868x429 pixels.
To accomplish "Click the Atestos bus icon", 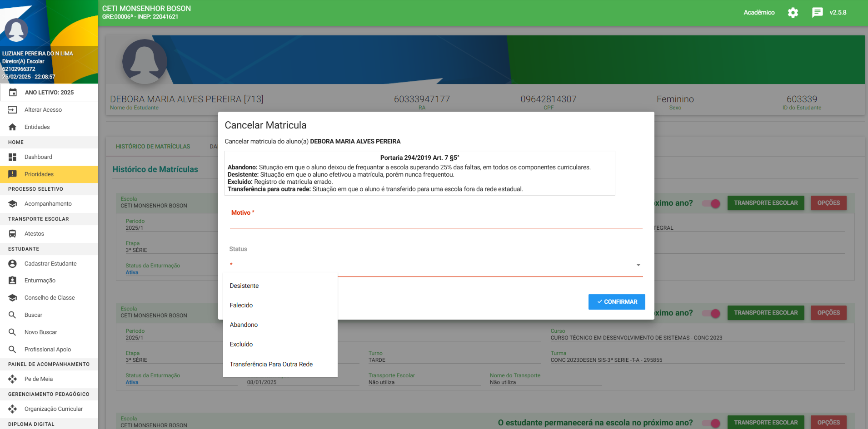I will [13, 234].
